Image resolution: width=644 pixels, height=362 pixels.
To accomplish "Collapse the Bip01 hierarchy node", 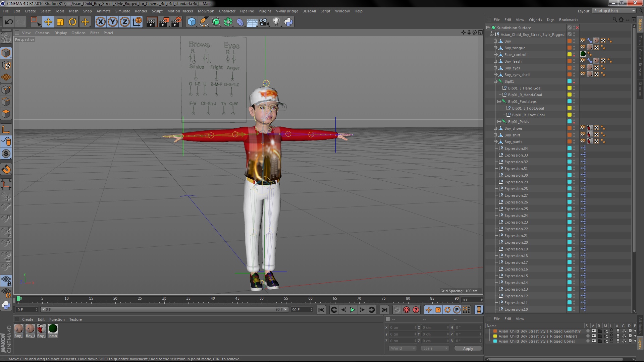I will (x=495, y=81).
